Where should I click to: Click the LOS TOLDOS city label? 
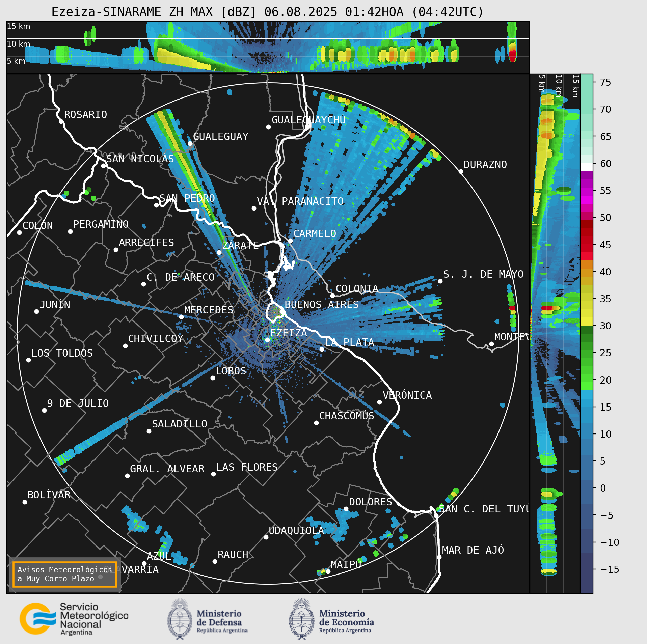[62, 353]
